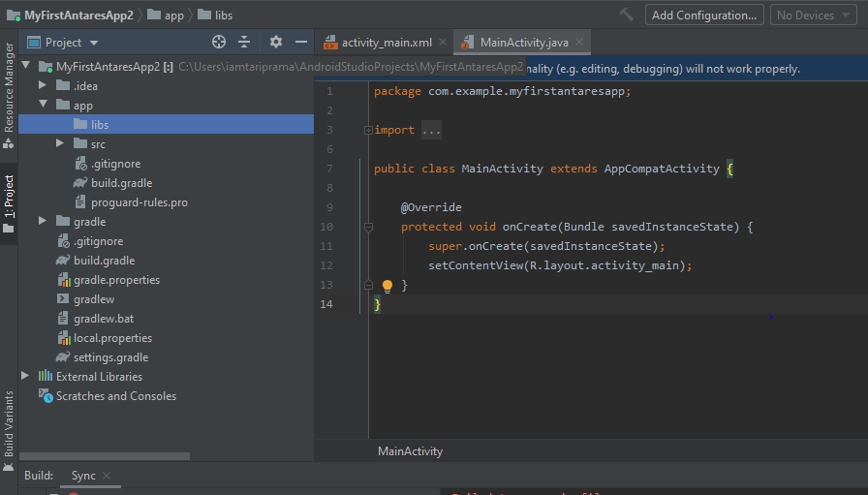Click the collapse all icon in Project panel
Image resolution: width=868 pixels, height=495 pixels.
[x=244, y=42]
